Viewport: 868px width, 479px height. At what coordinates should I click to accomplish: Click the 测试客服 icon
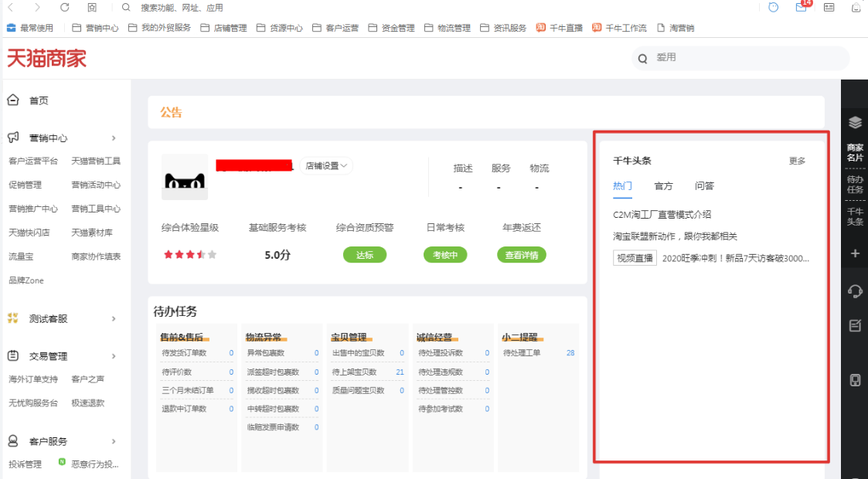pyautogui.click(x=12, y=318)
